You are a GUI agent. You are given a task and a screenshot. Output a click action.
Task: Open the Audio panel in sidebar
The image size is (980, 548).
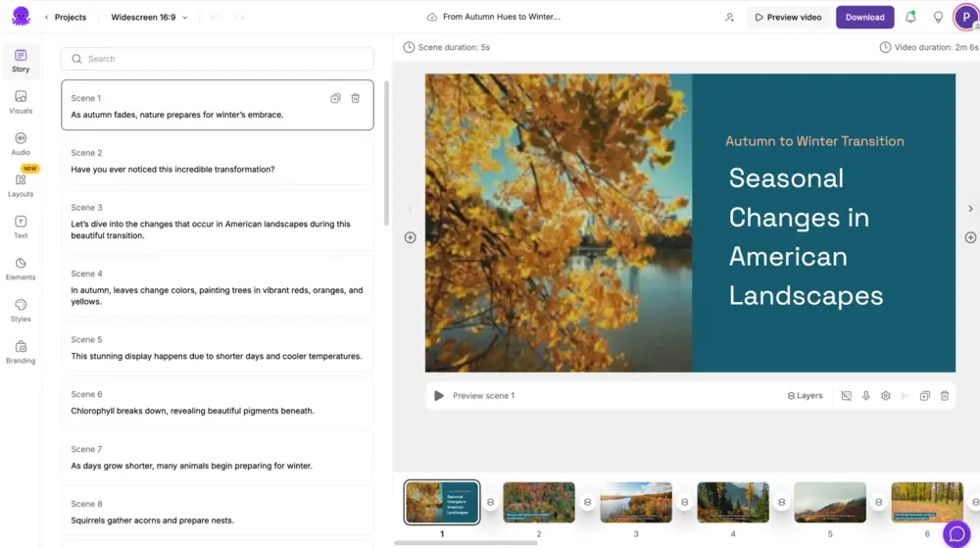point(21,143)
